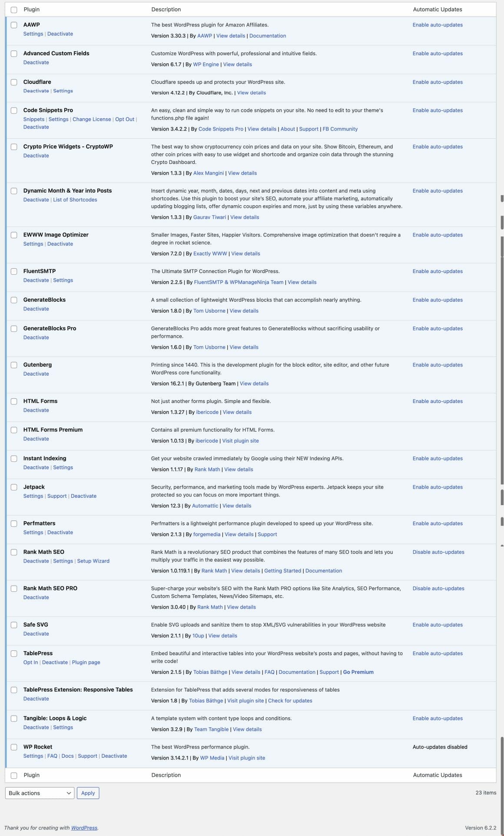
Task: Open WP Engine author link
Action: (206, 64)
